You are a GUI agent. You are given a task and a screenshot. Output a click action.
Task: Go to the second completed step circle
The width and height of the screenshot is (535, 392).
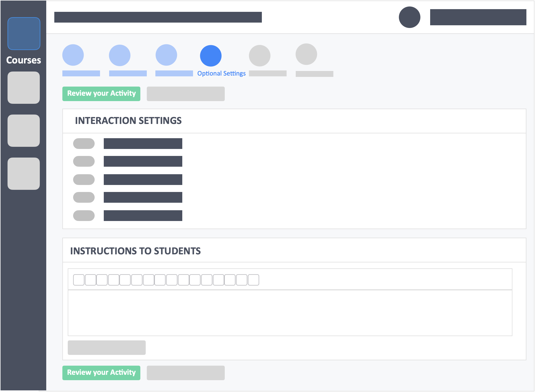(x=120, y=55)
